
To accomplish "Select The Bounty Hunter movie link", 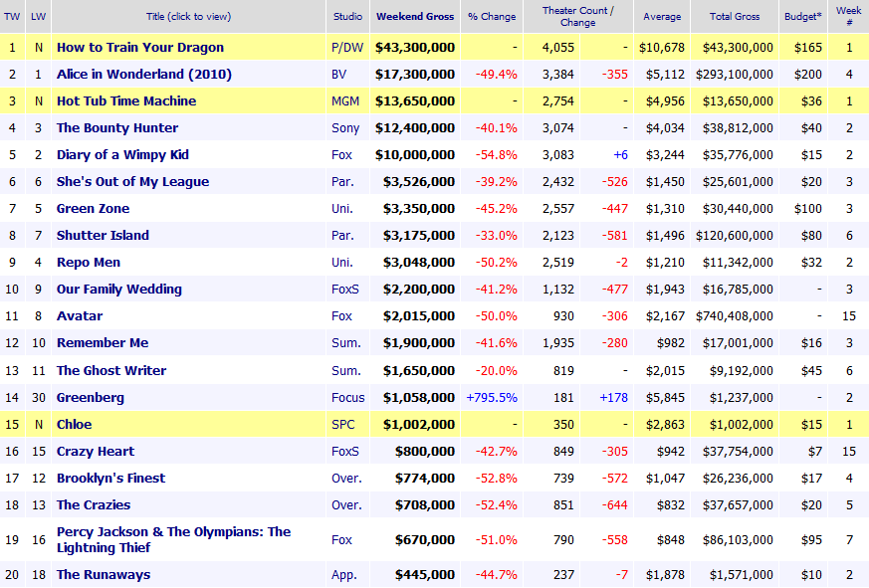I will pyautogui.click(x=116, y=127).
